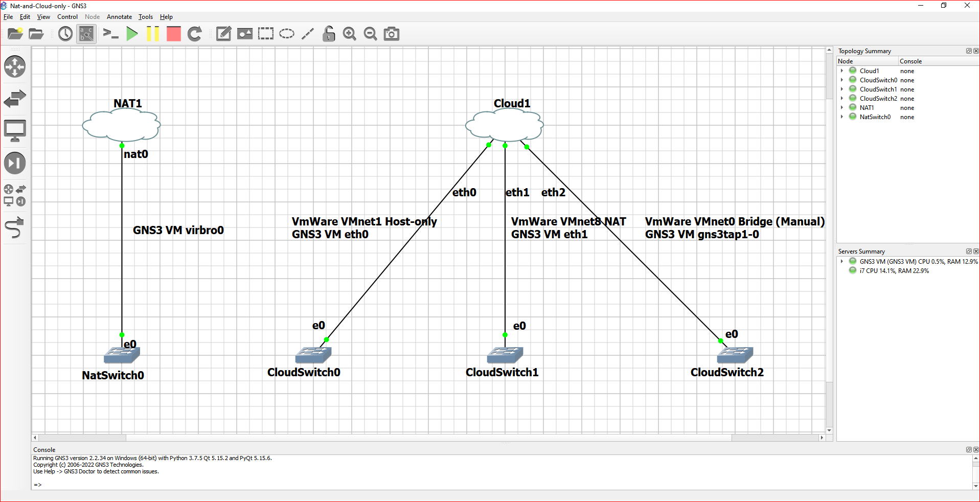Open the snapshots clock icon
980x502 pixels.
[x=65, y=34]
